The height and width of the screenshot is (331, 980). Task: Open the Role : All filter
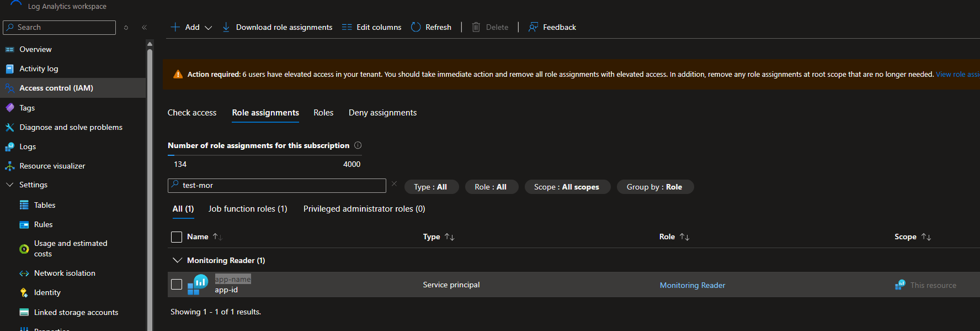[491, 187]
